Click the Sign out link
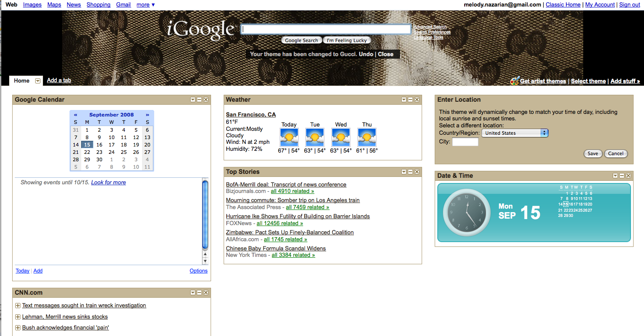Screen dimensions: 644x336 (630, 5)
